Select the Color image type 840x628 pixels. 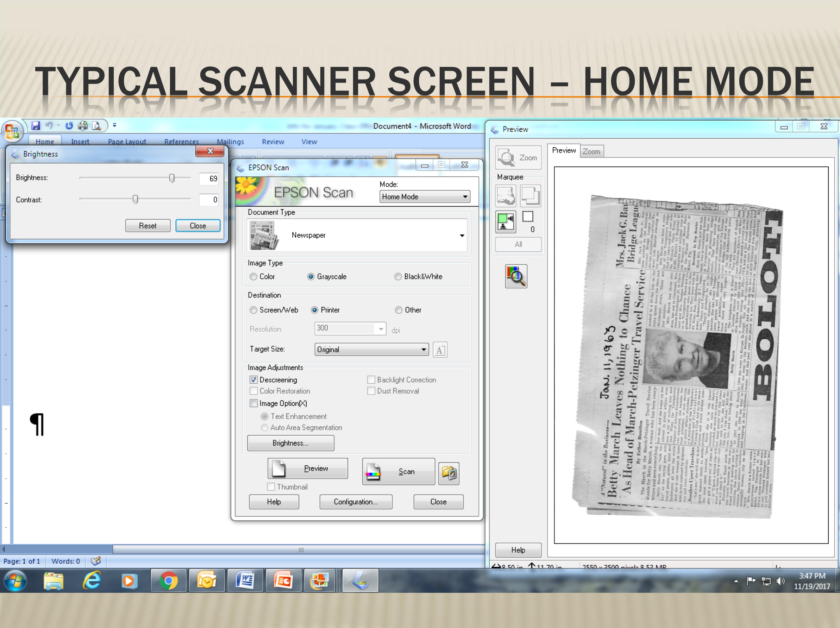coord(253,277)
